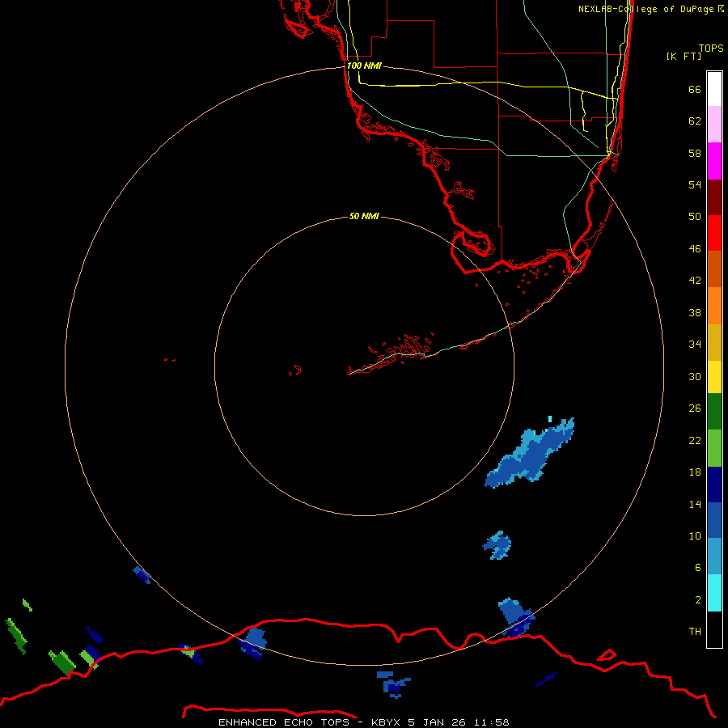
Task: Click the legend value 46
Action: (695, 249)
